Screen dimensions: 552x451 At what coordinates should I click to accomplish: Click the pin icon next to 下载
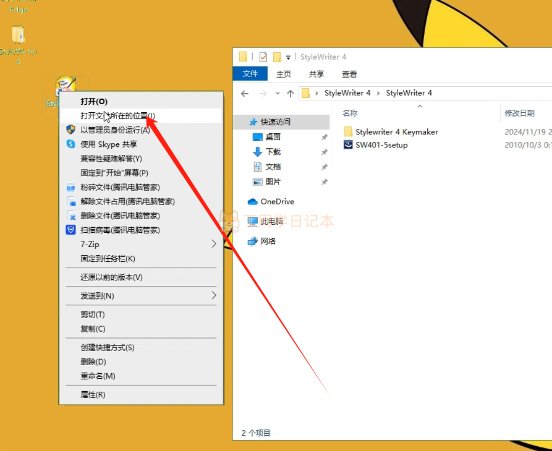click(324, 152)
